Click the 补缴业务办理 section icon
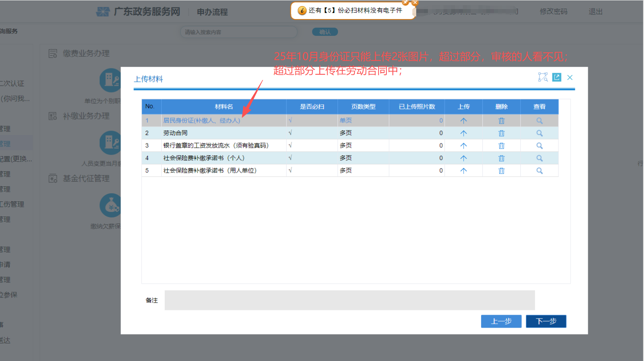644x361 pixels. click(x=53, y=116)
